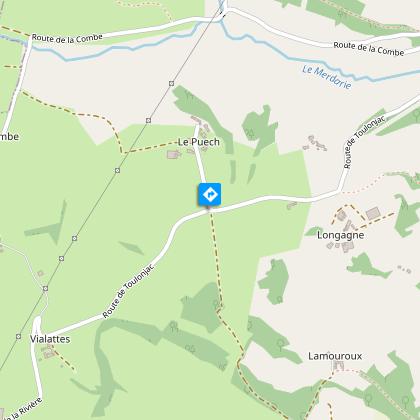
Task: Select the Vialattes village label
Action: tap(50, 339)
